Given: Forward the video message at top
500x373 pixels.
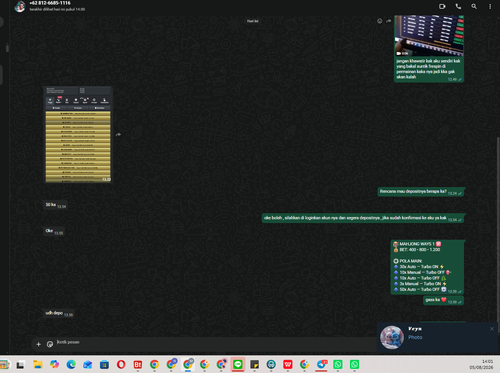Looking at the screenshot, I should click(x=388, y=21).
